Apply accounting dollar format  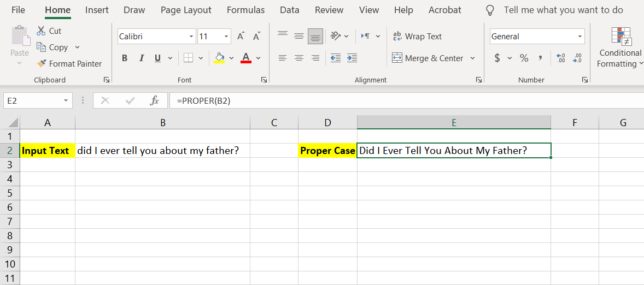tap(497, 58)
